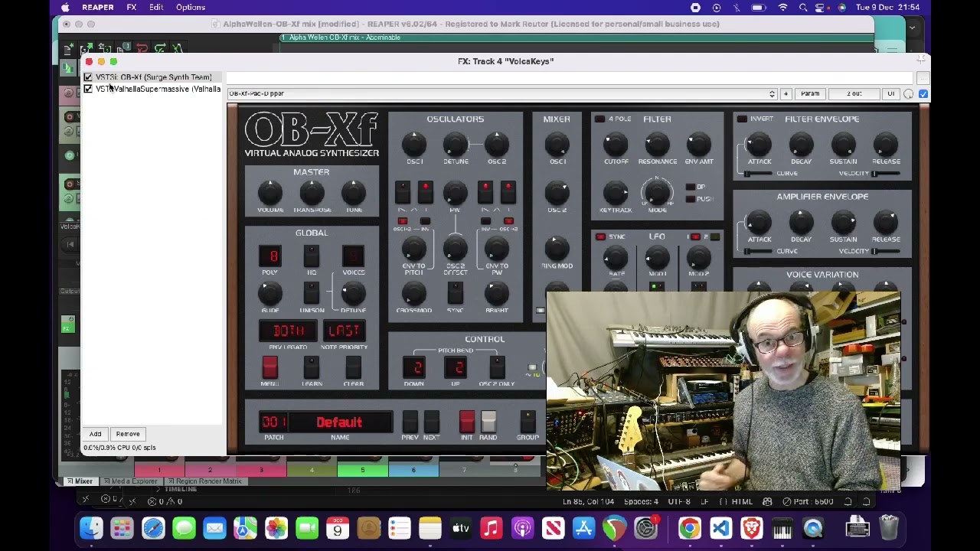This screenshot has height=551, width=980.
Task: Click the Master Volume knob
Action: coord(270,192)
